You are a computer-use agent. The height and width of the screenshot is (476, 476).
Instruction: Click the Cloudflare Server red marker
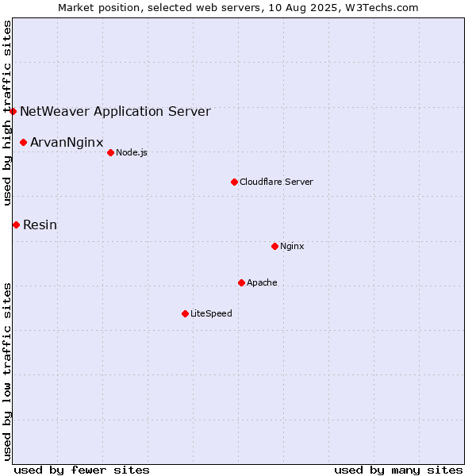[x=234, y=182]
